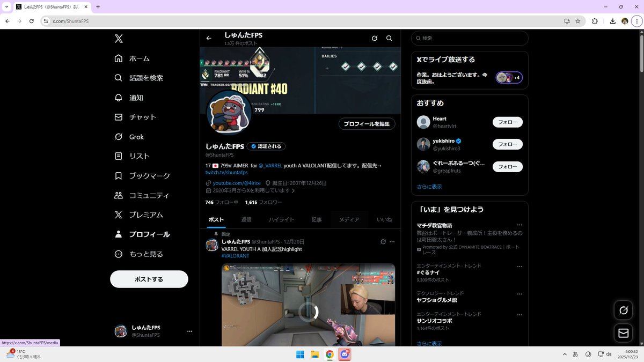The height and width of the screenshot is (362, 644).
Task: Open 通知 notifications in sidebar
Action: pyautogui.click(x=129, y=98)
